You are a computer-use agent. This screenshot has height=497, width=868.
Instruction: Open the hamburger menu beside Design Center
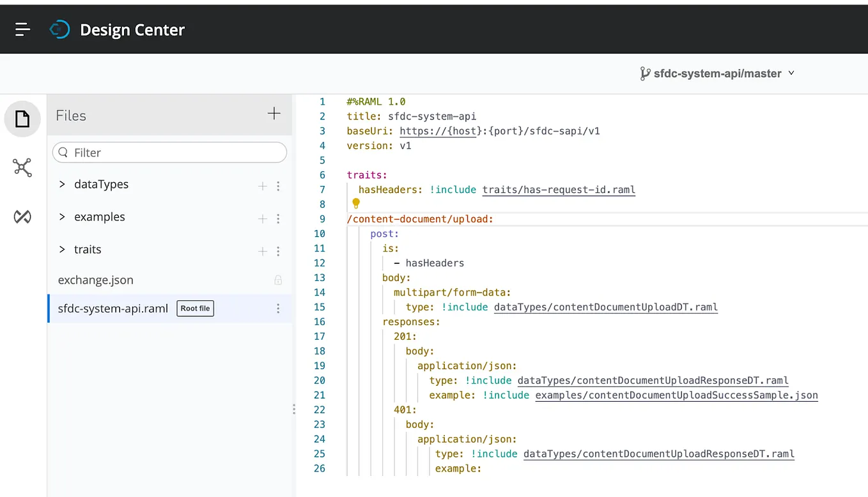(22, 28)
